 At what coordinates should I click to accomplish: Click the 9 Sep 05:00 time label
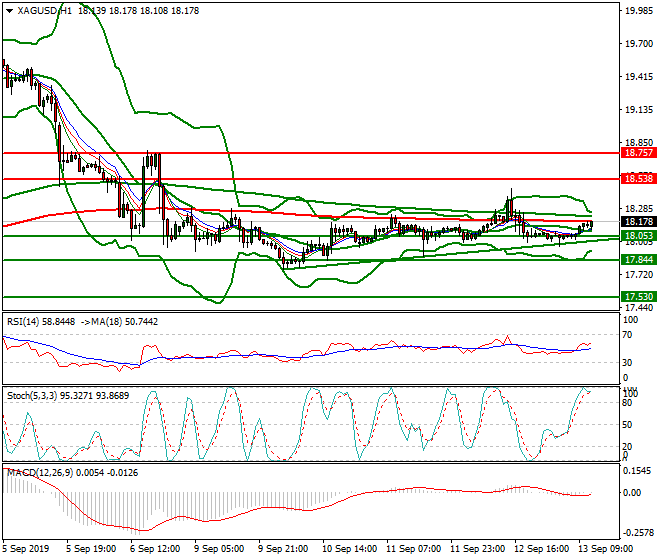coord(219,549)
